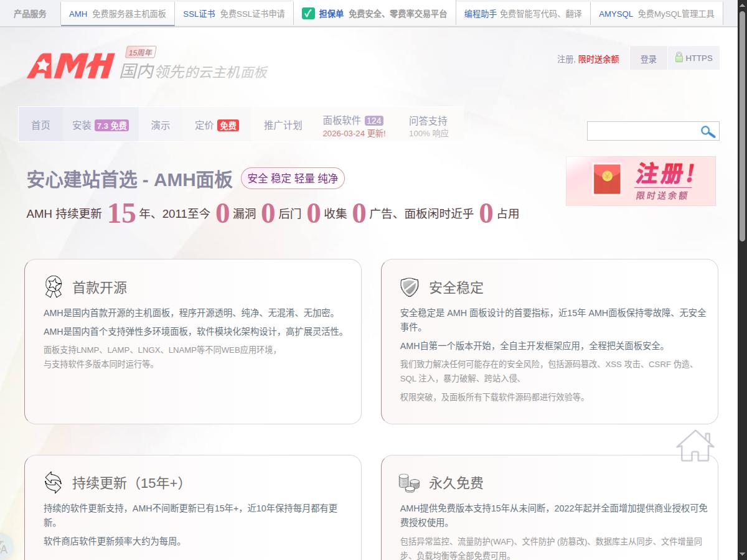
Task: Focus the search input field
Action: pos(641,131)
